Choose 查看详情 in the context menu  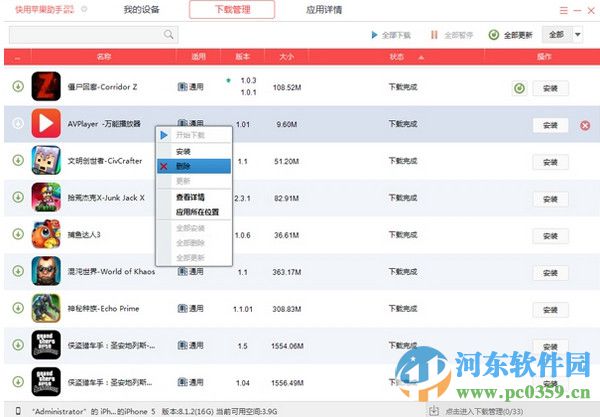coord(194,197)
